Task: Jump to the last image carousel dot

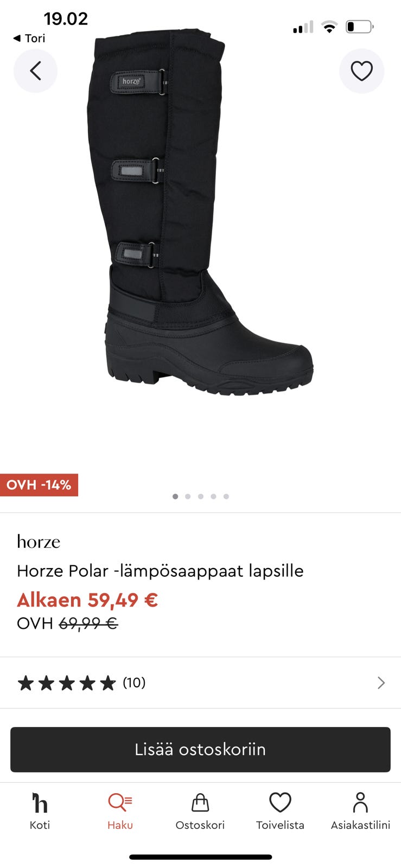Action: click(226, 496)
